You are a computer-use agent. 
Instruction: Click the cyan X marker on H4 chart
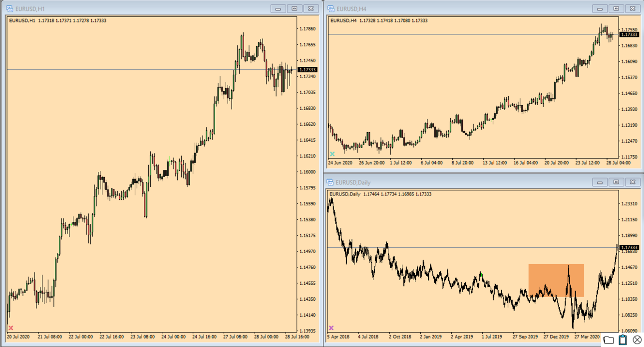point(332,154)
